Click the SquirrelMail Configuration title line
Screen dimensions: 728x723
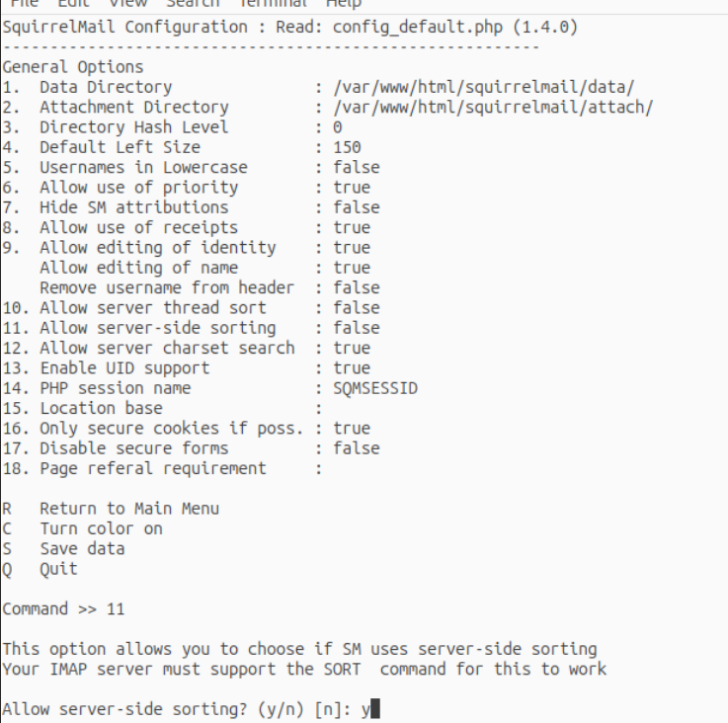[289, 27]
